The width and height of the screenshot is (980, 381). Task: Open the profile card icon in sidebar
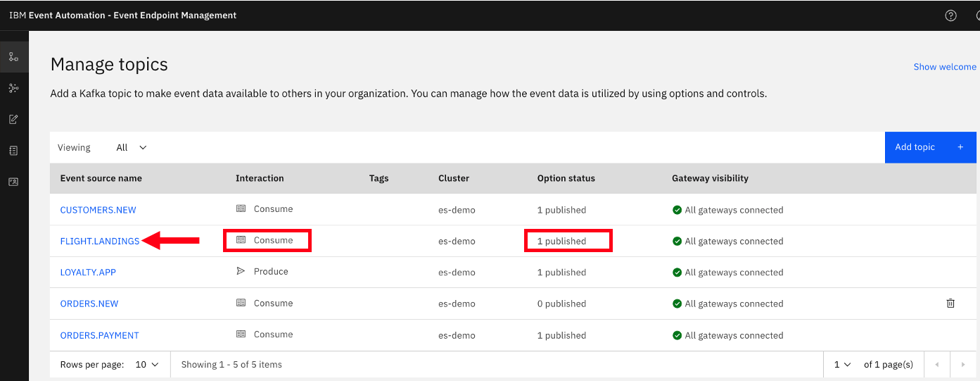coord(13,182)
